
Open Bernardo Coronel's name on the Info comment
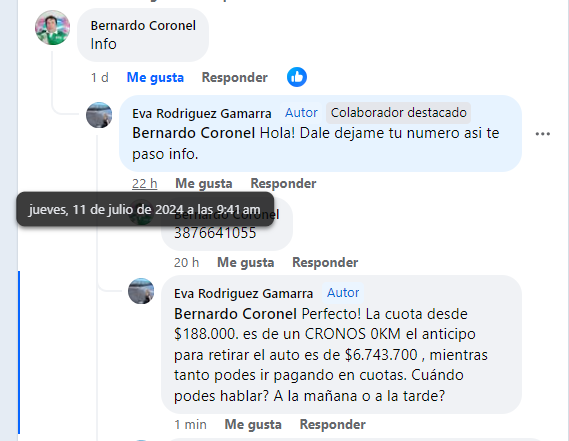coord(143,26)
